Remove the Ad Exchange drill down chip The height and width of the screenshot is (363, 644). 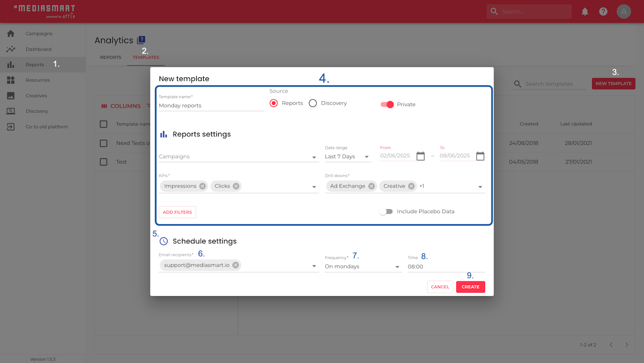371,186
